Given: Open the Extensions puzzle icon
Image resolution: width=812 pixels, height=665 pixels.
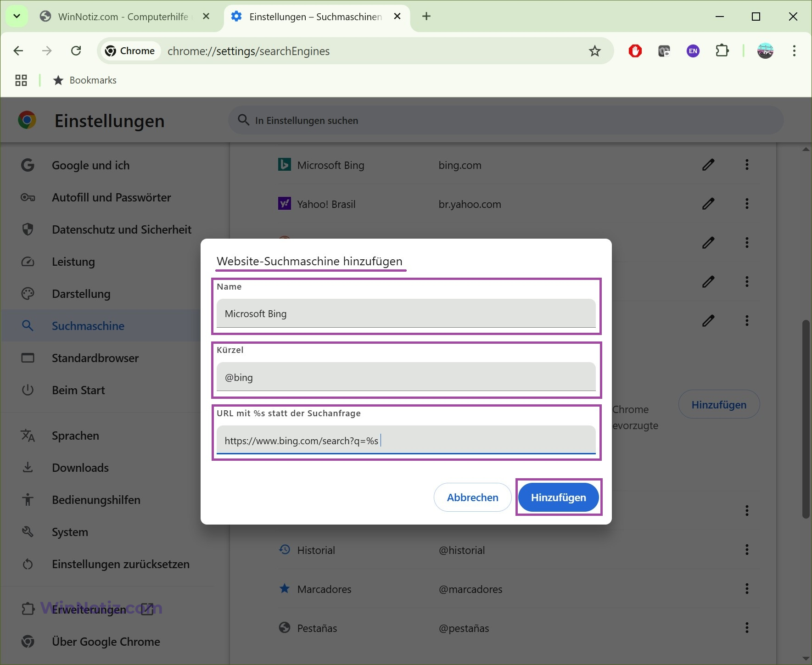Looking at the screenshot, I should coord(722,50).
